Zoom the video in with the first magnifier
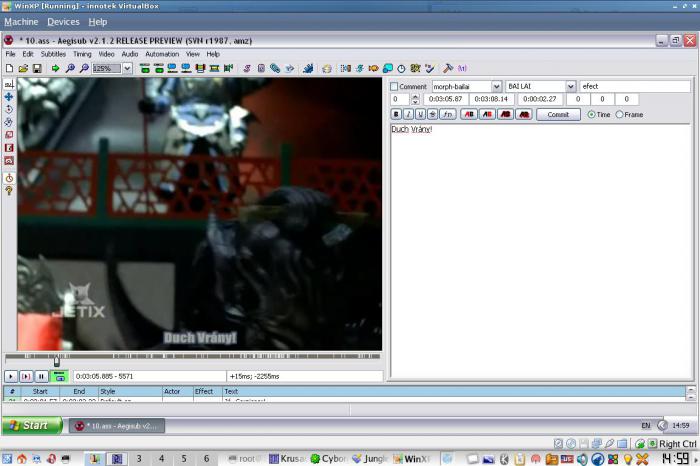The width and height of the screenshot is (700, 466). (70, 68)
